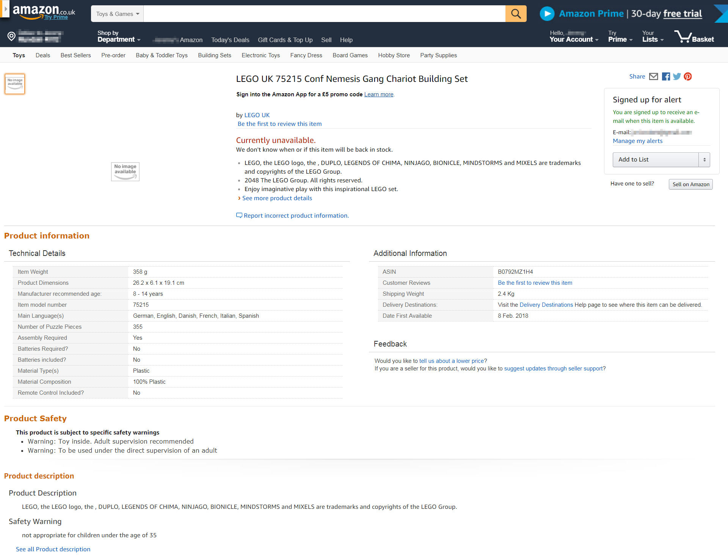The height and width of the screenshot is (560, 728).
Task: Click Report incorrect product information link
Action: tap(296, 215)
